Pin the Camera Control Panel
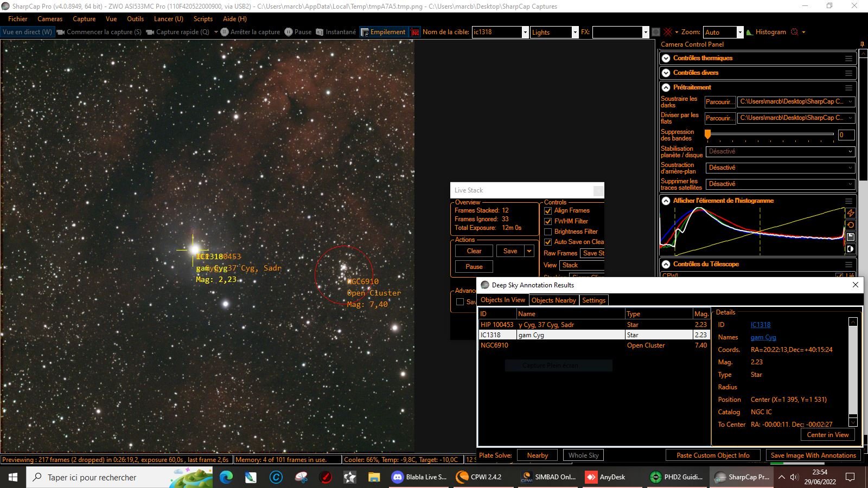The height and width of the screenshot is (488, 868). click(x=863, y=44)
